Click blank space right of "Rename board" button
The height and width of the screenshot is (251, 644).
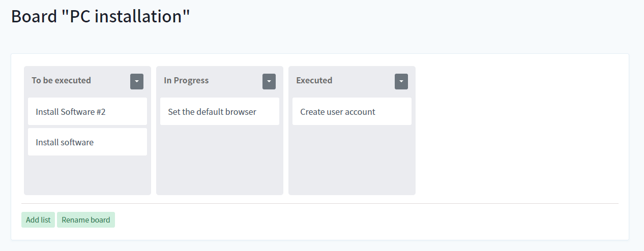click(x=356, y=220)
